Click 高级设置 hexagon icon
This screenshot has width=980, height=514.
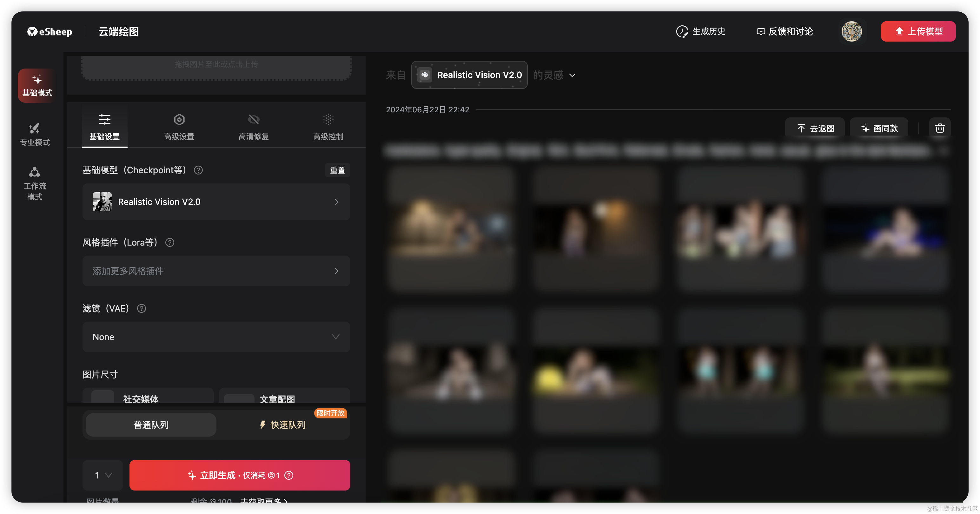[x=179, y=120]
